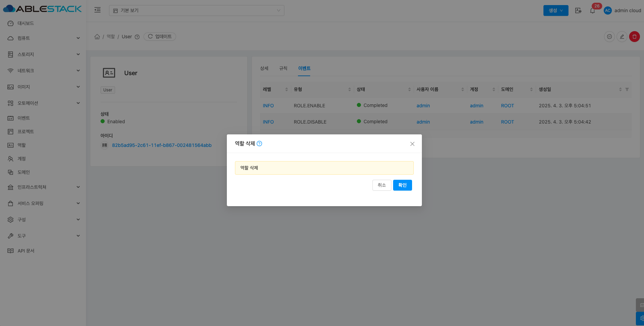Open the 계정 sidebar menu item
644x326 pixels.
[x=22, y=159]
